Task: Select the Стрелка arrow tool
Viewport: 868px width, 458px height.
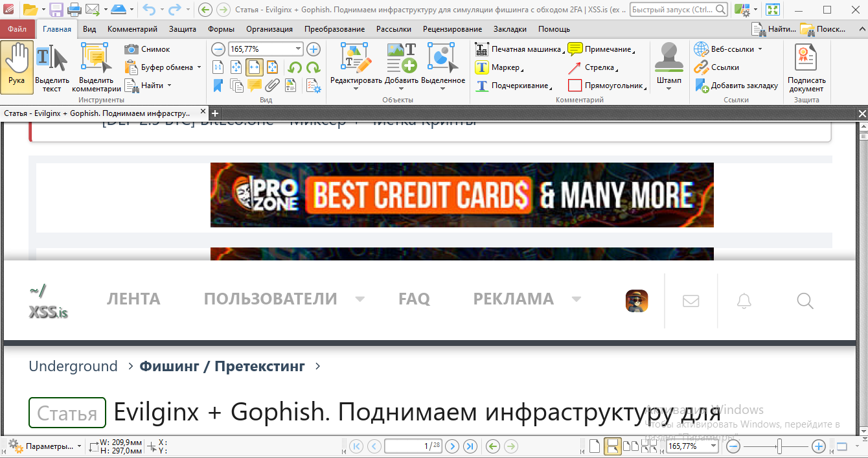Action: [x=593, y=67]
